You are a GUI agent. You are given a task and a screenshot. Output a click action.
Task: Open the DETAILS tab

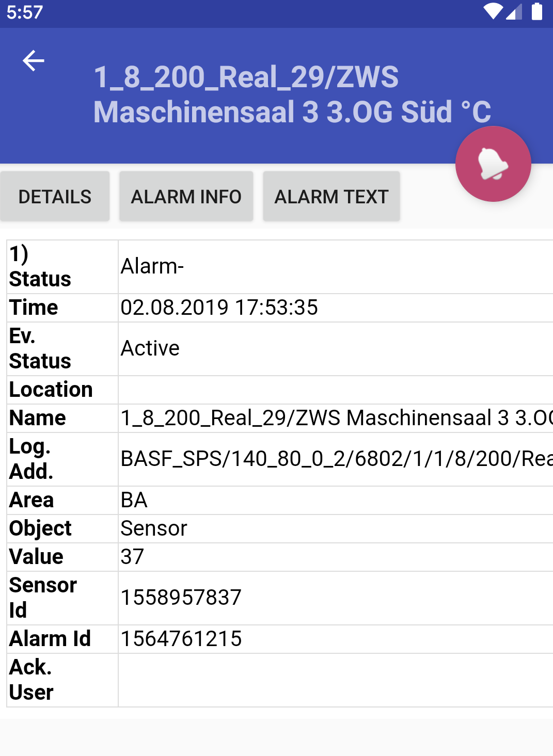(55, 197)
